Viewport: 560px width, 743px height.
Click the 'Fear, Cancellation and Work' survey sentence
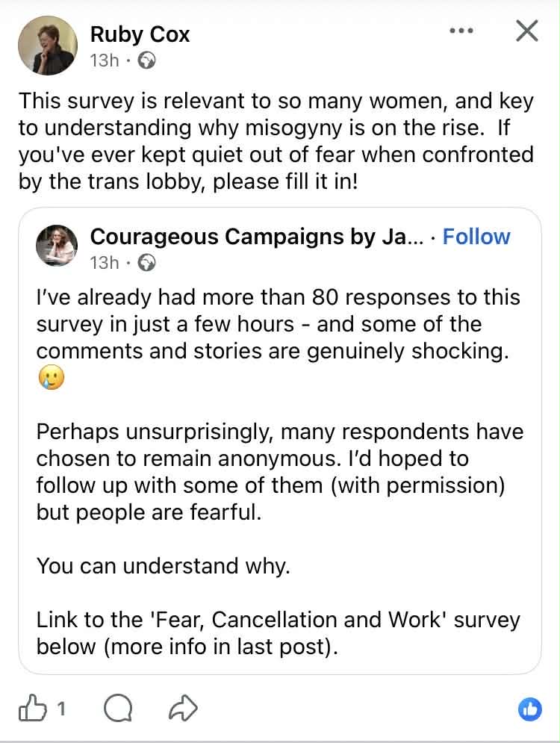coord(278,620)
